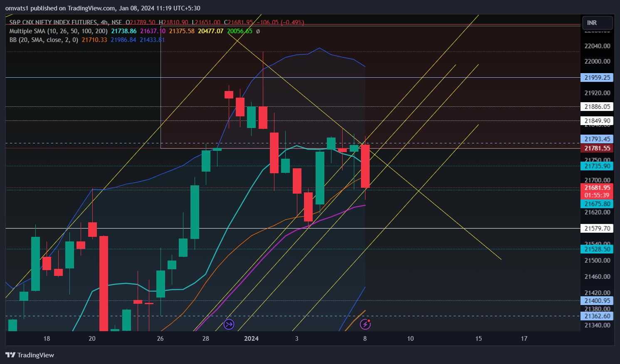Click the magenta SMA value 21637.10
The height and width of the screenshot is (364, 620).
pyautogui.click(x=153, y=31)
